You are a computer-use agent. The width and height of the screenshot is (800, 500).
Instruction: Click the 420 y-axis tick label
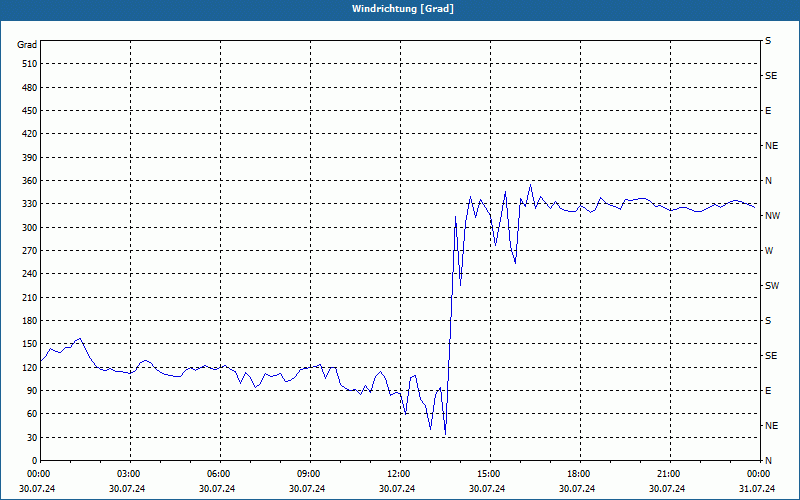pyautogui.click(x=30, y=134)
